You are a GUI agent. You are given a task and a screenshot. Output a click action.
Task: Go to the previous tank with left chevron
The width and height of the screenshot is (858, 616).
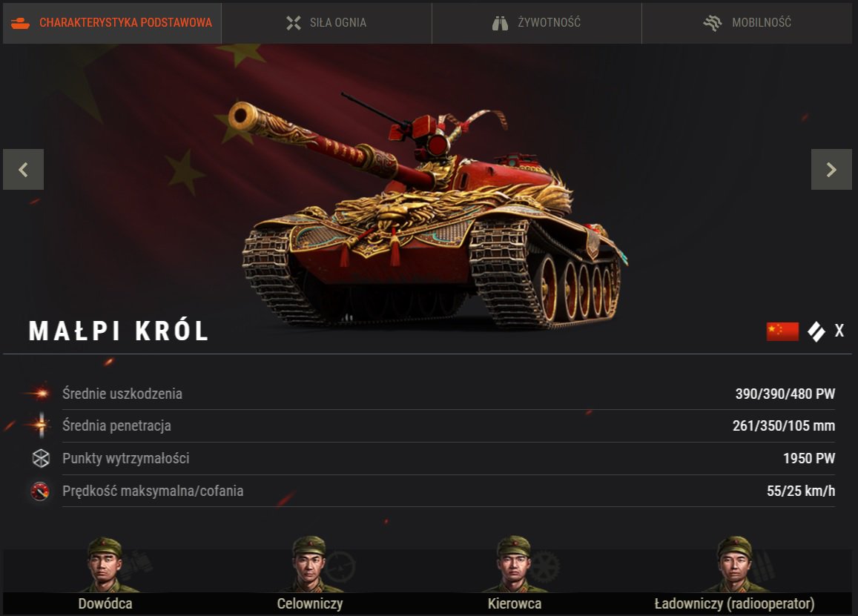coord(24,170)
